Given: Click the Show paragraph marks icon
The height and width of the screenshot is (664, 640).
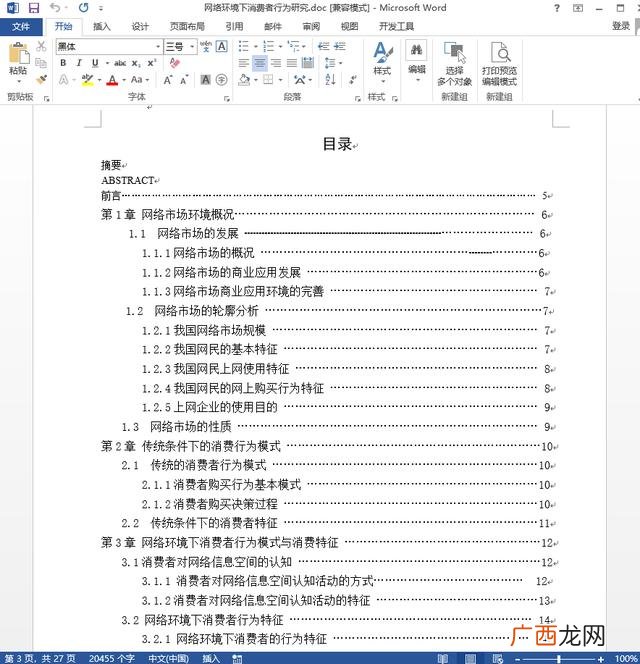Looking at the screenshot, I should click(352, 80).
